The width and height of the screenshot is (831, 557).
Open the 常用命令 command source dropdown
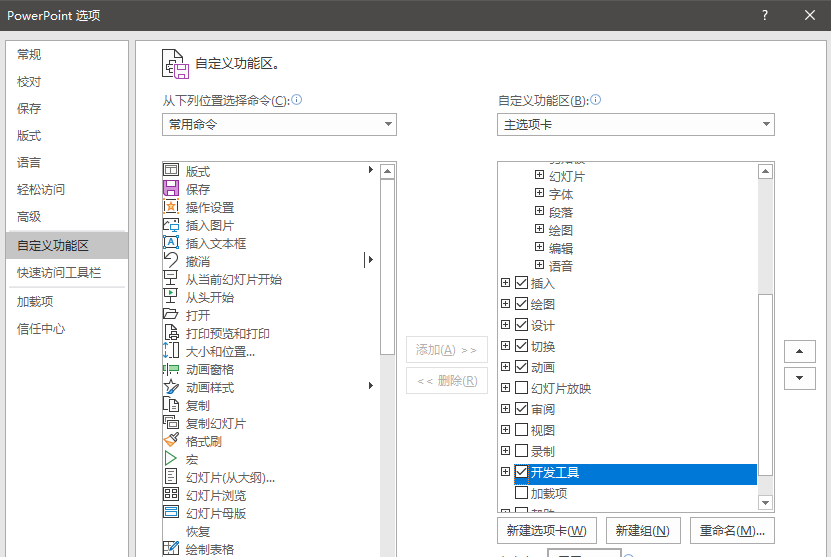(279, 125)
